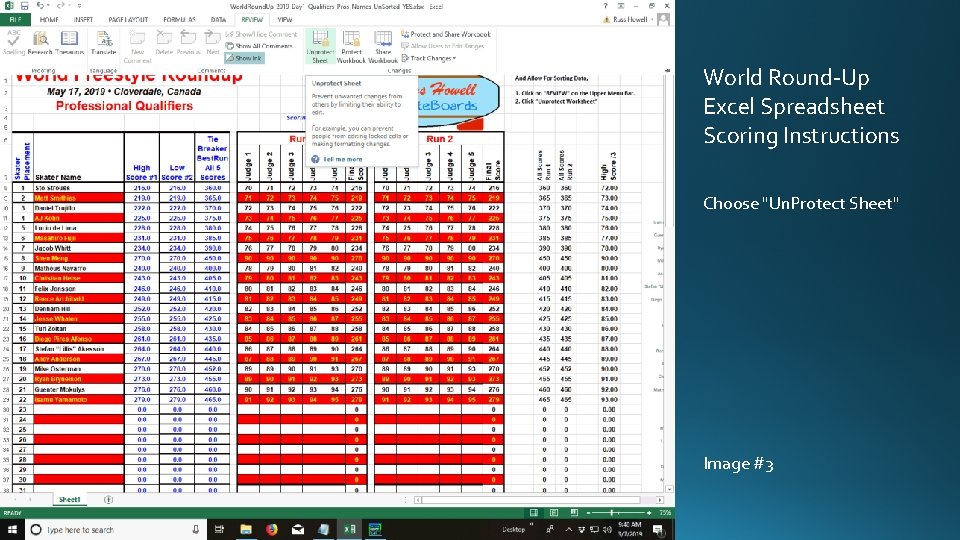Viewport: 960px width, 540px height.
Task: Open the Customize Quick Access Toolbar dropdown
Action: click(x=80, y=6)
